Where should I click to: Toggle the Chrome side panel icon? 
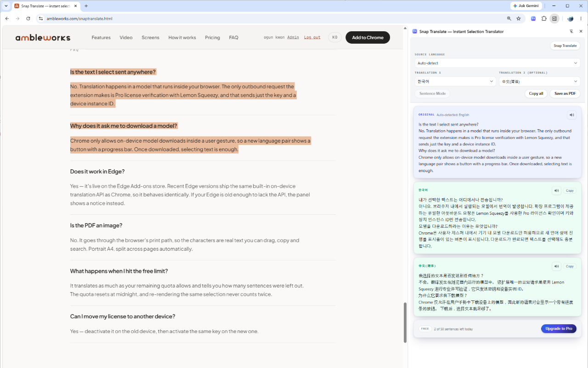point(554,18)
